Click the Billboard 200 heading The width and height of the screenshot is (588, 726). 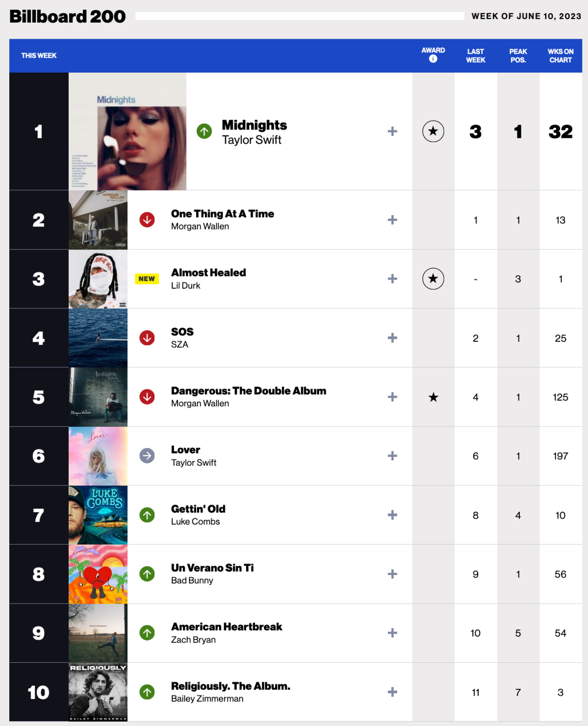(68, 16)
